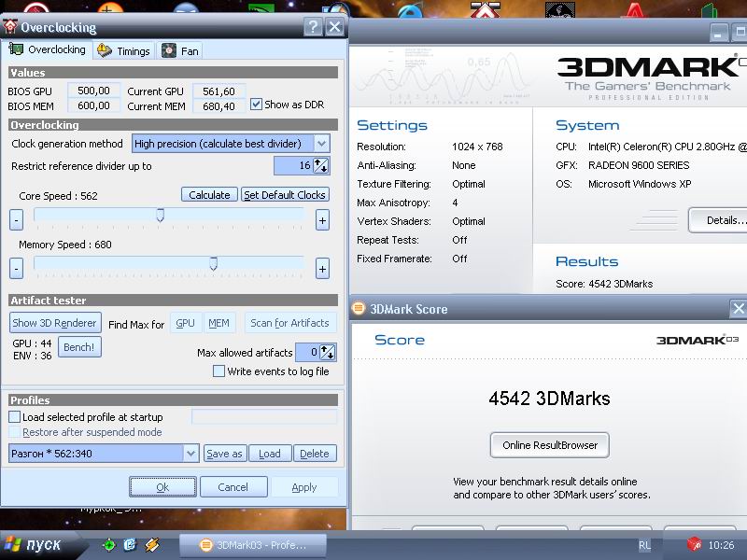The width and height of the screenshot is (747, 560).
Task: Click the red tray icon near clock
Action: [x=694, y=544]
